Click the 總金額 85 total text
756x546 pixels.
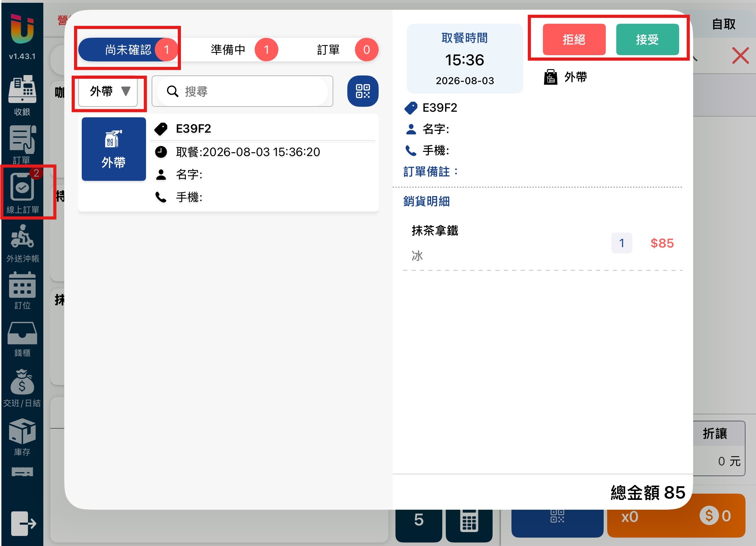point(648,493)
